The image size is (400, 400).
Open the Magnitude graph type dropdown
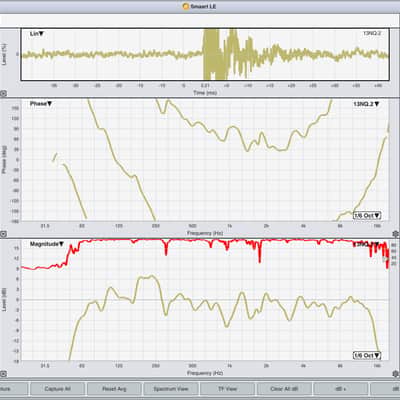click(x=47, y=244)
